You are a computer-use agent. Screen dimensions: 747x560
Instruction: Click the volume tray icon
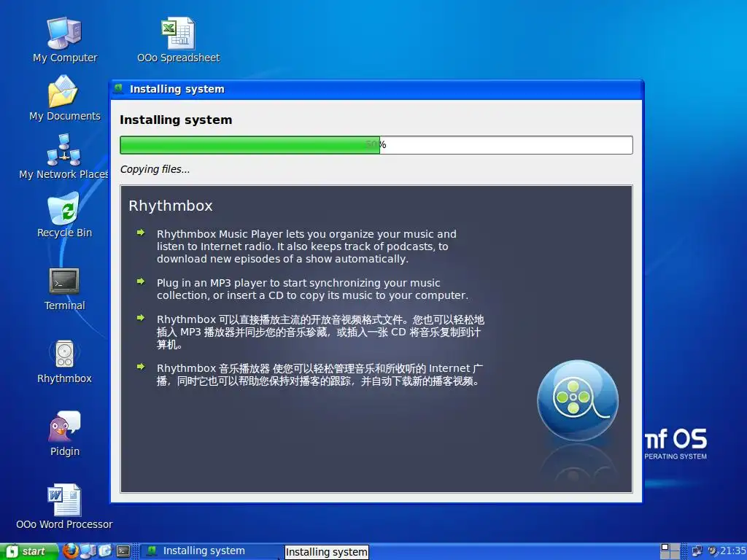coord(713,551)
